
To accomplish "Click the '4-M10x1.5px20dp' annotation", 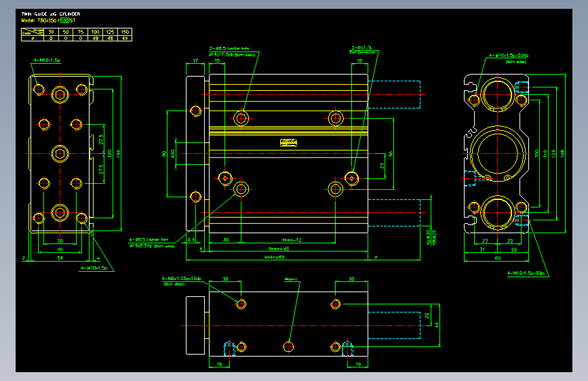I will [509, 56].
